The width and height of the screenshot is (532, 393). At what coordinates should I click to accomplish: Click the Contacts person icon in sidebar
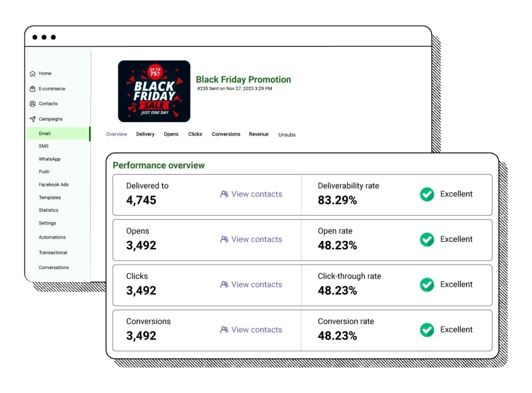[33, 104]
